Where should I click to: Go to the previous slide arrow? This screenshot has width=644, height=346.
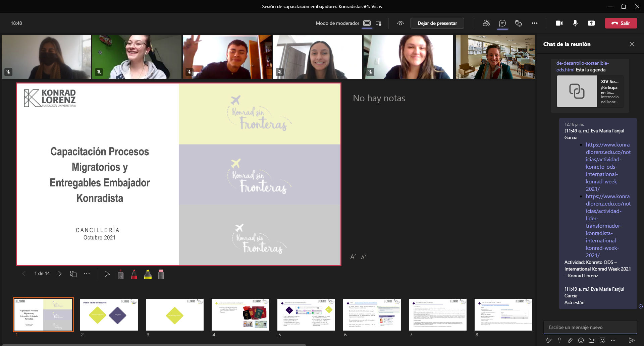click(x=24, y=274)
